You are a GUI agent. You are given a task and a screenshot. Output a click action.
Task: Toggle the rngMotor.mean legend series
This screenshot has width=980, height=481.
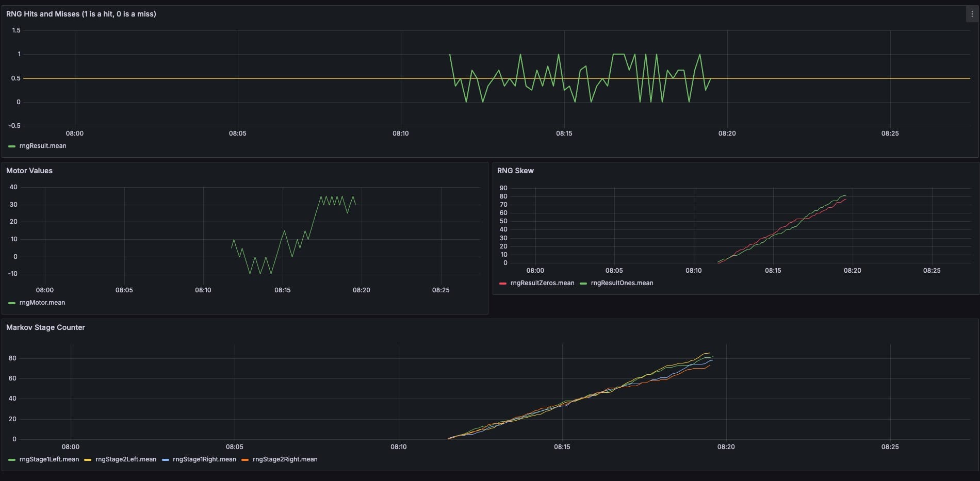42,303
